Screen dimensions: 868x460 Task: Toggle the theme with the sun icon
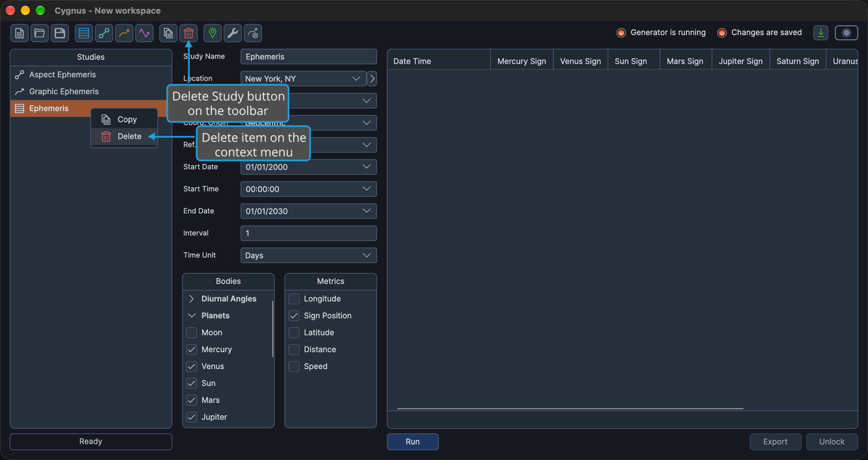coord(847,33)
